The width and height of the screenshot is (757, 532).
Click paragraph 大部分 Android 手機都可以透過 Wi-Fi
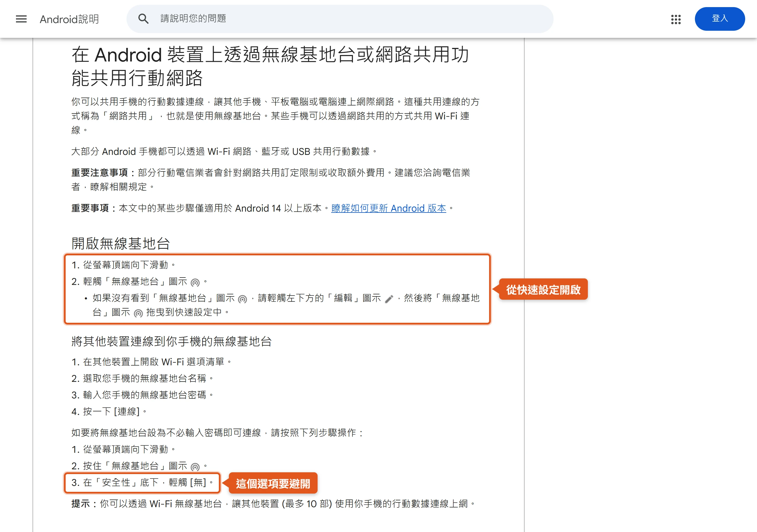click(x=224, y=152)
